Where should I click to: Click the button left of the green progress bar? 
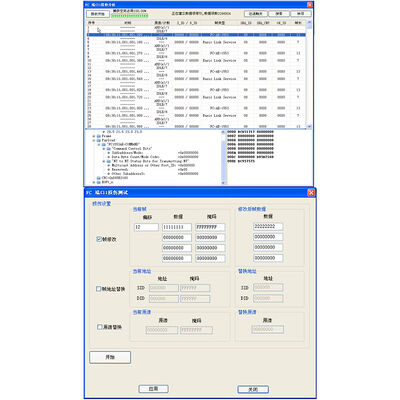pyautogui.click(x=97, y=14)
